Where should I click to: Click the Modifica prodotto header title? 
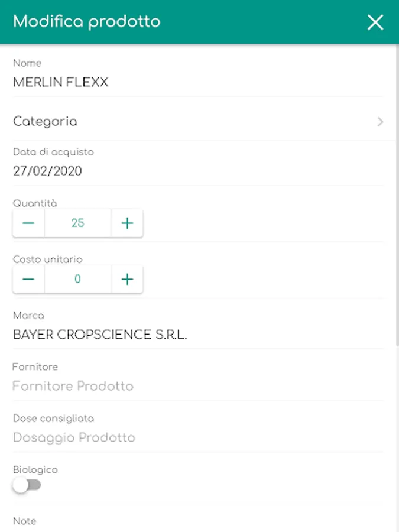pos(86,22)
